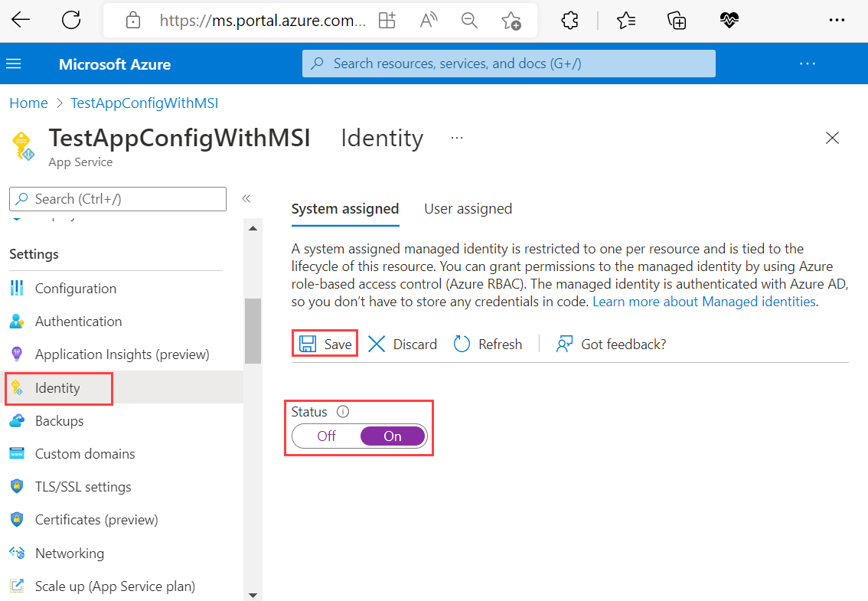The image size is (868, 601).
Task: Click the Refresh button in the command bar
Action: pos(488,344)
